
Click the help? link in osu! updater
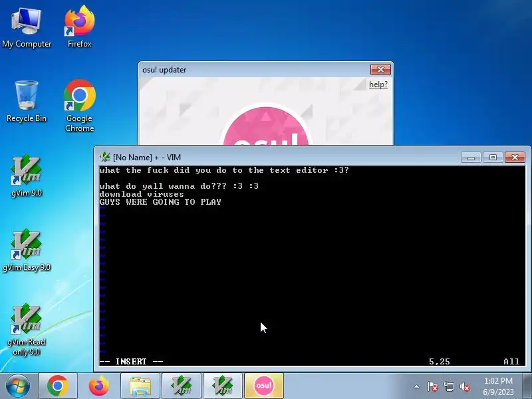(x=378, y=84)
